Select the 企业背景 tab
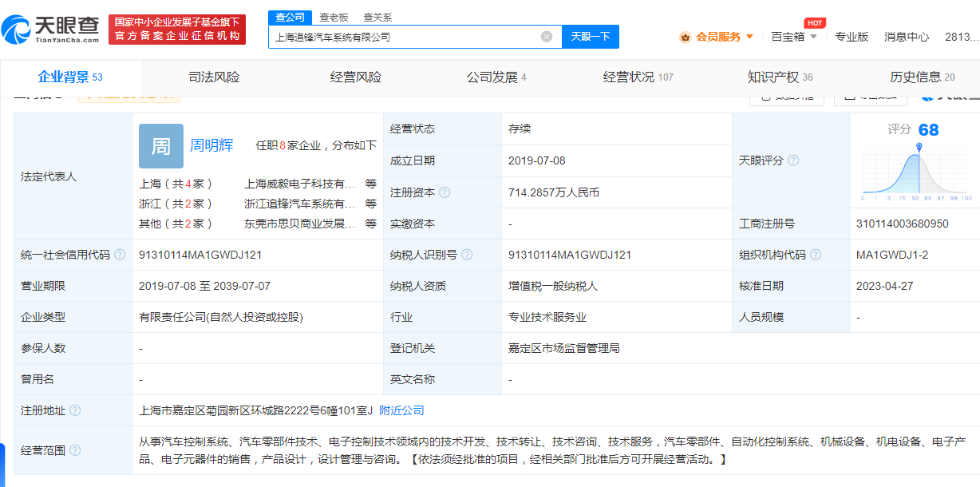 click(70, 77)
